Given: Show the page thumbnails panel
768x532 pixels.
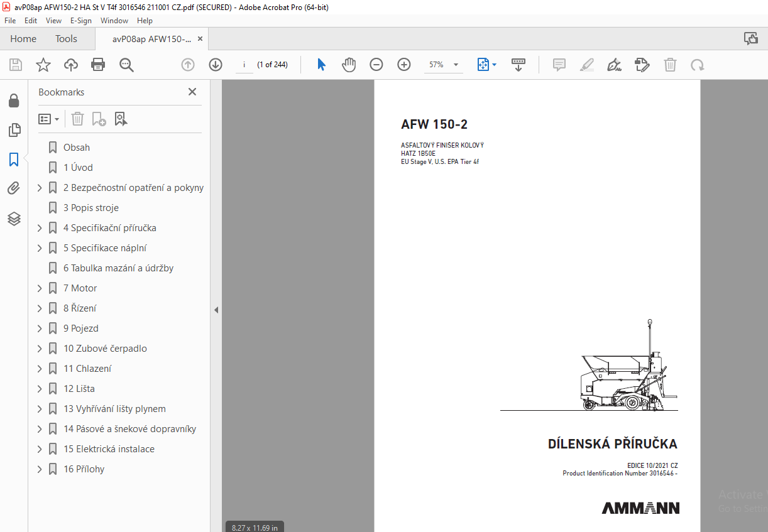Looking at the screenshot, I should click(14, 130).
